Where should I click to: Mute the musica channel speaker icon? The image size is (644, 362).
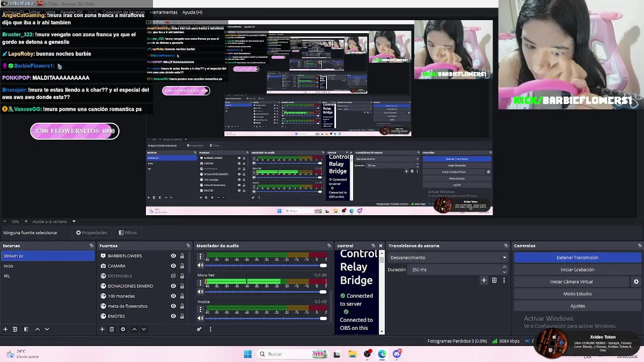(x=200, y=318)
